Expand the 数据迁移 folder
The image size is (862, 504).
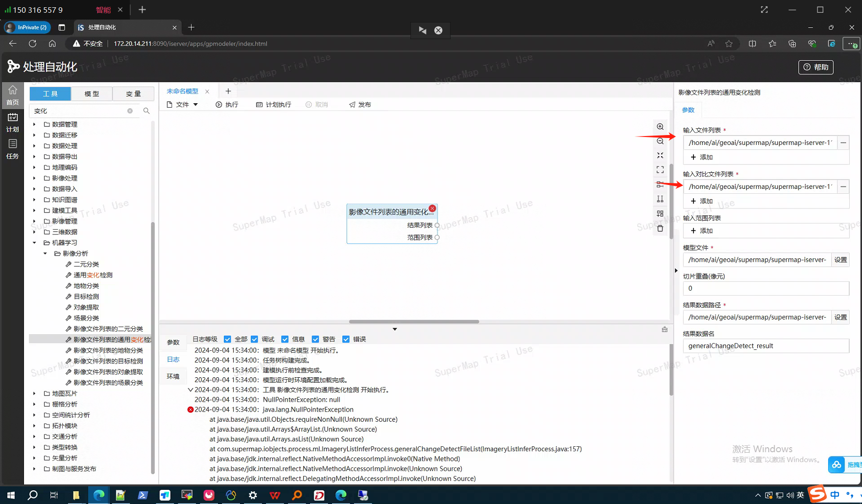(34, 135)
